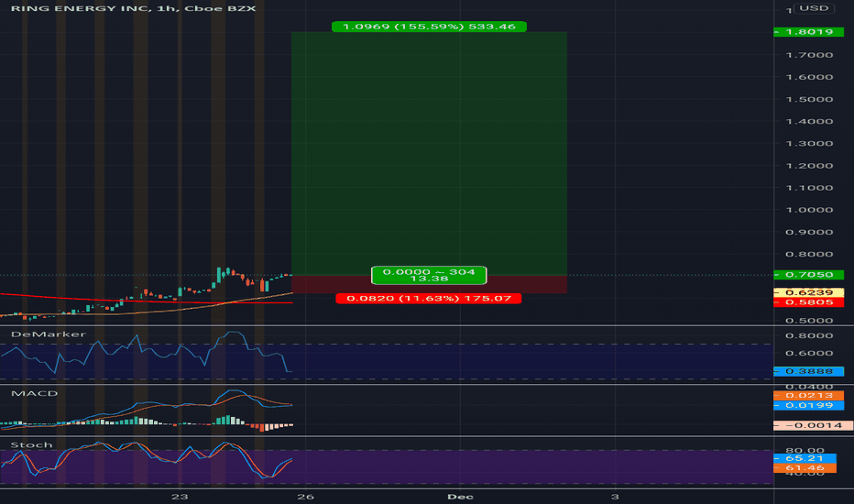Click the 1.8019 target price tag

[x=808, y=31]
